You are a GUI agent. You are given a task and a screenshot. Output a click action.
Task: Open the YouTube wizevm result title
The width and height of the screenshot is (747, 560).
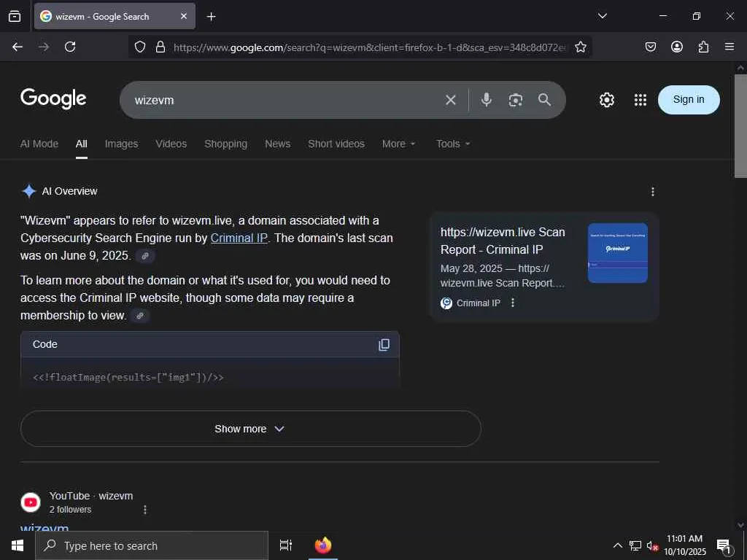pyautogui.click(x=44, y=528)
